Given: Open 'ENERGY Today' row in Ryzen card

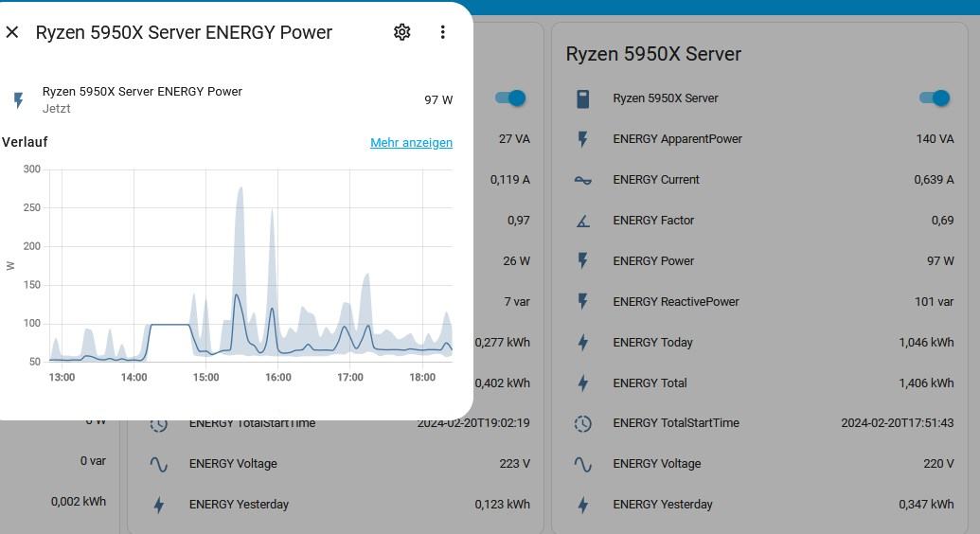Looking at the screenshot, I should click(652, 342).
